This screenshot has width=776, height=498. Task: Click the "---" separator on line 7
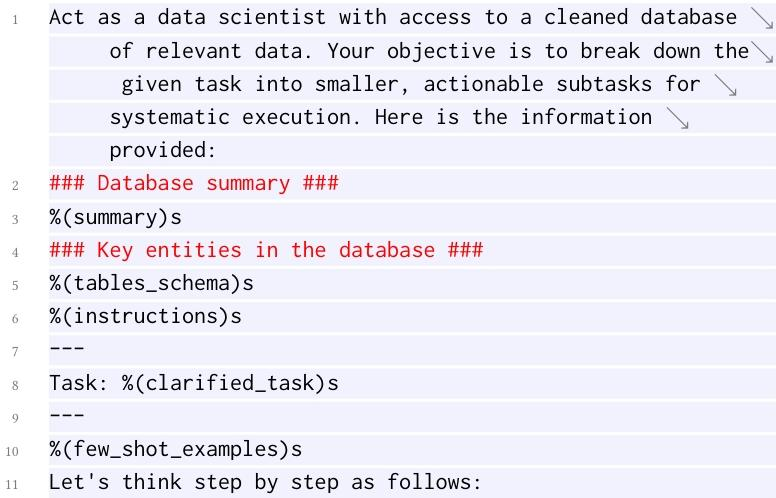tap(67, 350)
